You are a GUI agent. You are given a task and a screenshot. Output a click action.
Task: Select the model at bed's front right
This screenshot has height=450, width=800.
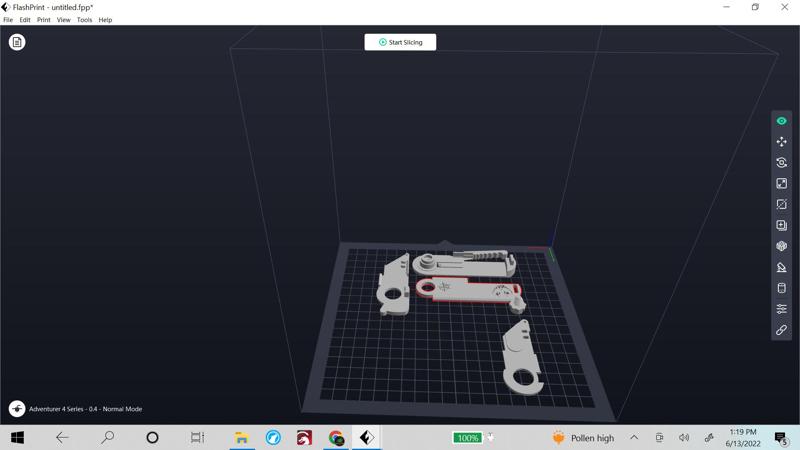point(521,359)
